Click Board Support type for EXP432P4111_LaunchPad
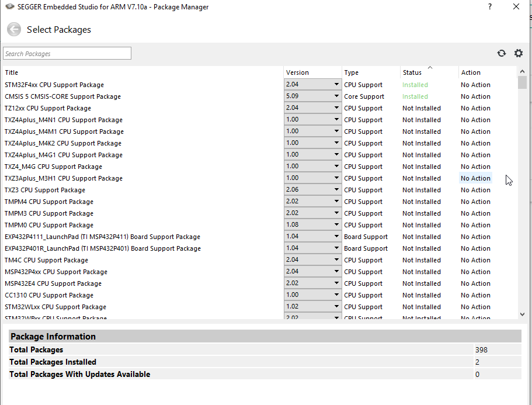The height and width of the screenshot is (405, 532). (x=366, y=237)
